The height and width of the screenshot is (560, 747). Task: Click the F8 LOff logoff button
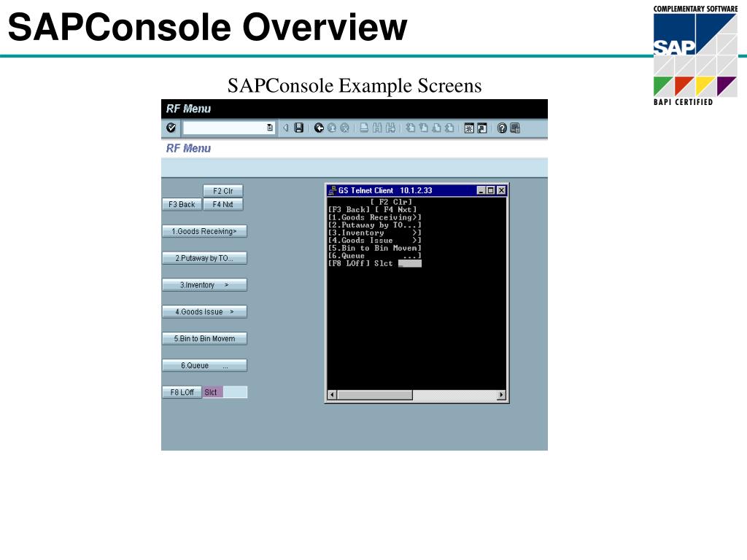tap(182, 392)
